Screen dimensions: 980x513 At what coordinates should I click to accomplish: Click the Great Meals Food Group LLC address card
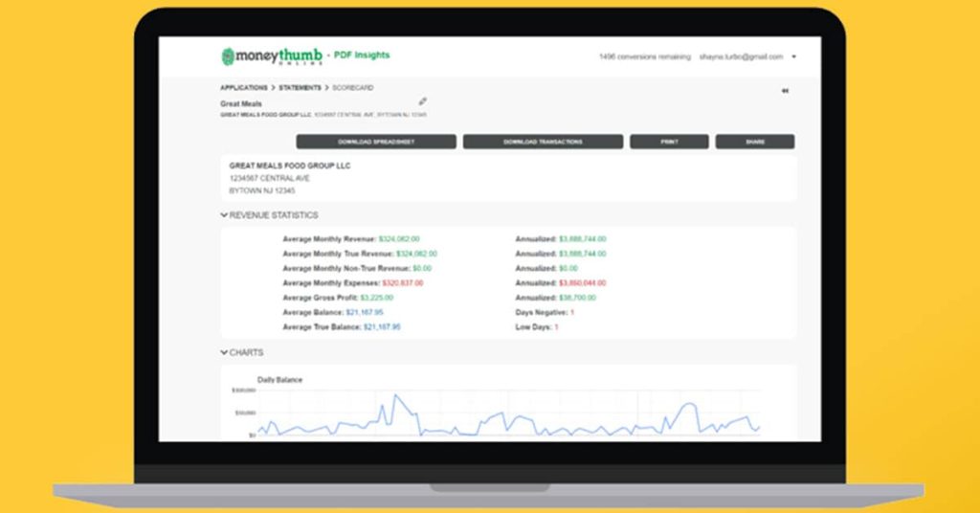[x=507, y=178]
